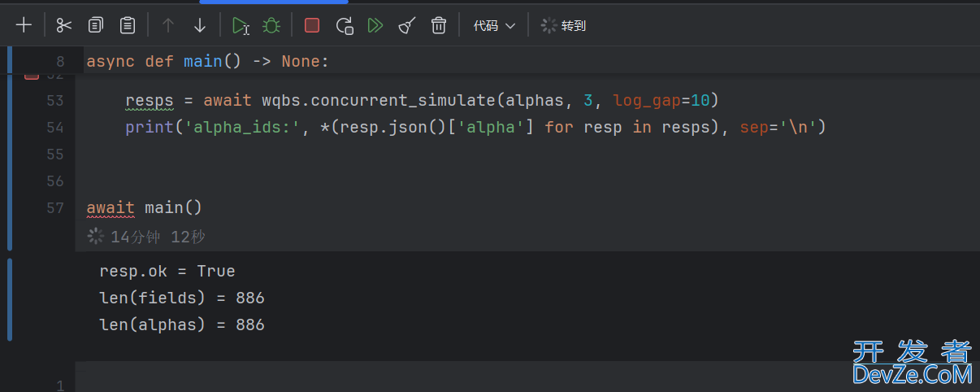The image size is (980, 392).
Task: Move cell up with up arrow
Action: pos(168,25)
